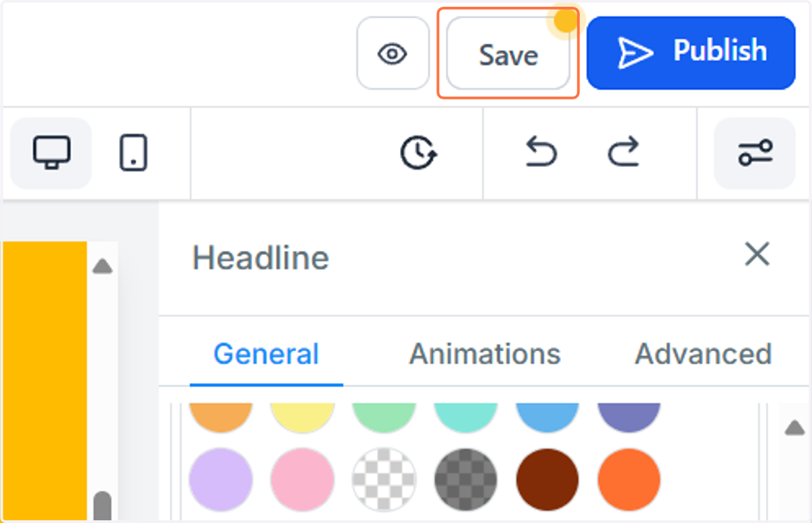
Task: Select the light transparent checkered swatch
Action: click(x=384, y=480)
